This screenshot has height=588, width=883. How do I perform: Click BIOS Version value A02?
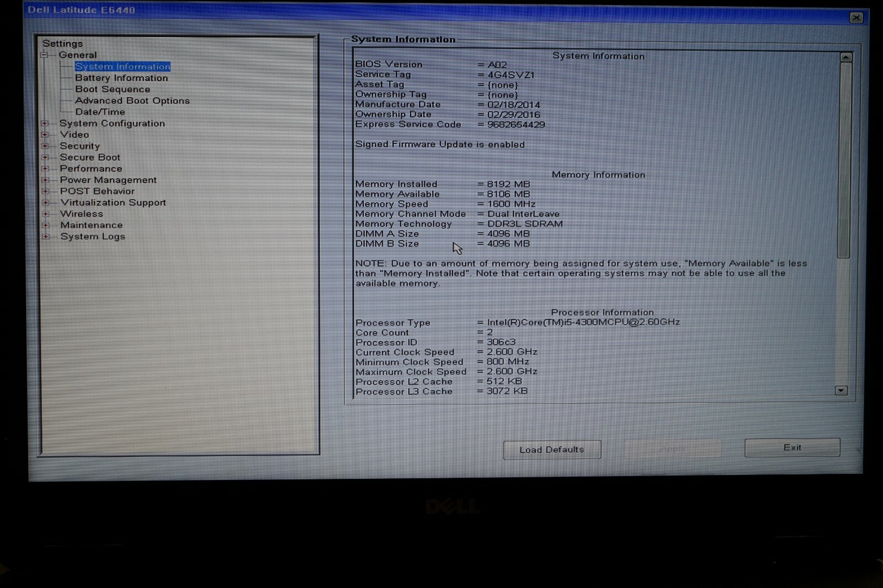497,65
